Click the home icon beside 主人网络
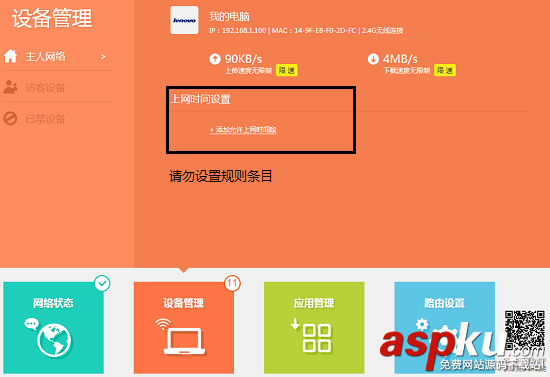Viewport: 550px width, 377px height. (10, 56)
